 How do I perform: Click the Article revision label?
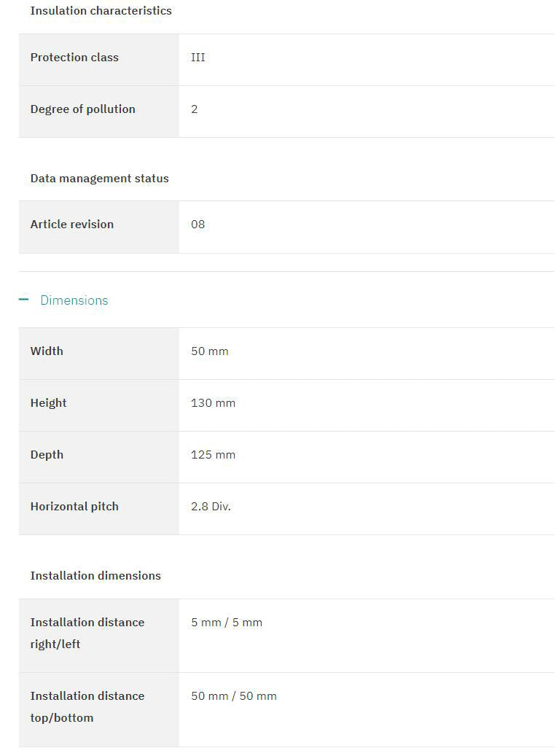(x=71, y=225)
